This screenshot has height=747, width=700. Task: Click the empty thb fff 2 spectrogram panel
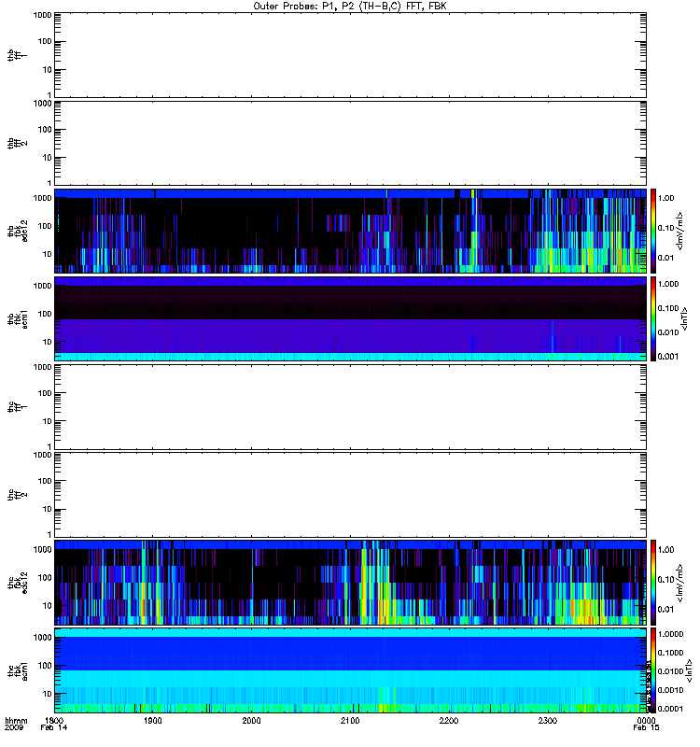pos(351,144)
